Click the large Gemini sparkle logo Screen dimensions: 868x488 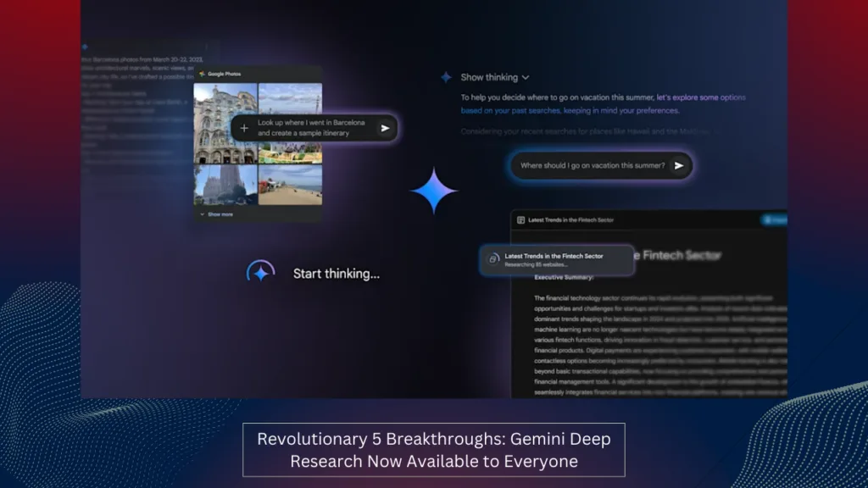click(x=434, y=191)
